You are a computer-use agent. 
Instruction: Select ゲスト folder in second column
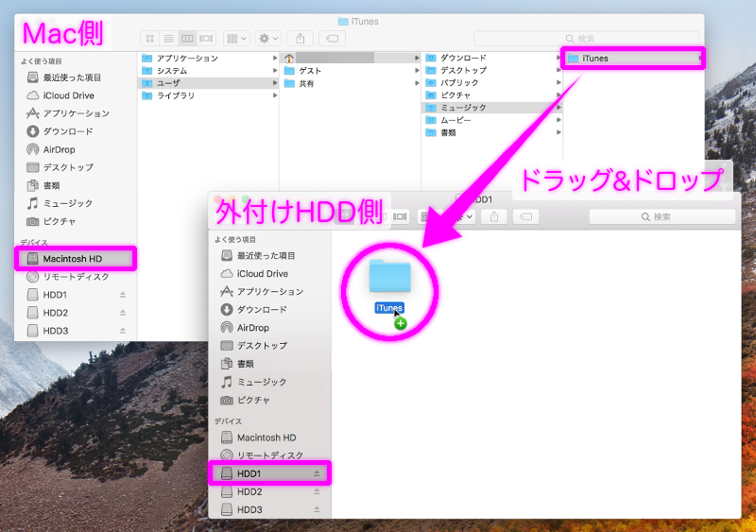350,71
